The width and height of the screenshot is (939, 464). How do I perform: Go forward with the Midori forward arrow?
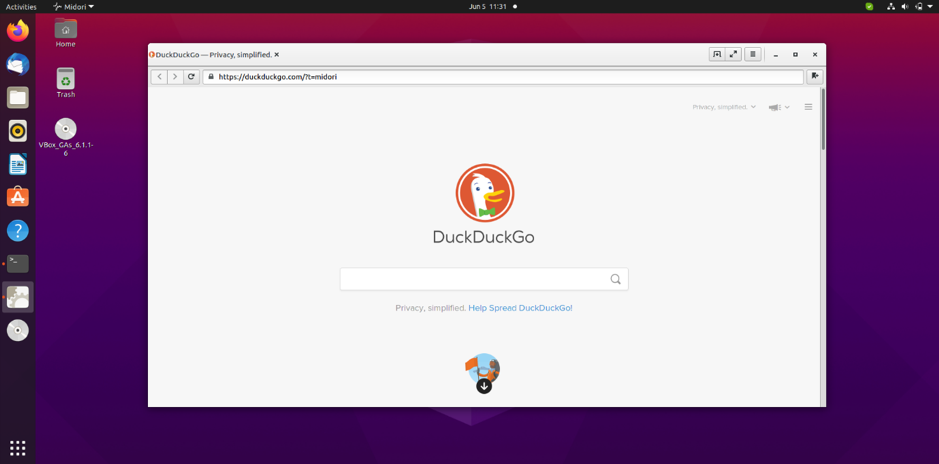point(175,77)
